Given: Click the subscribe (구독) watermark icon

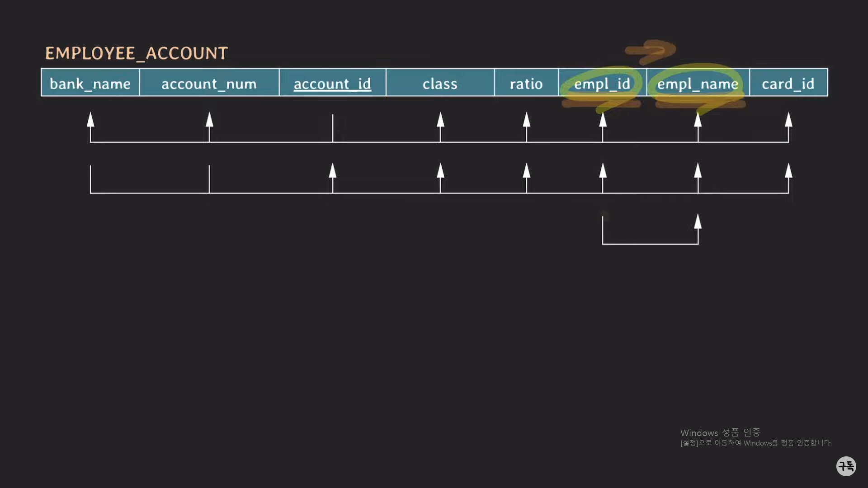Looking at the screenshot, I should point(846,466).
